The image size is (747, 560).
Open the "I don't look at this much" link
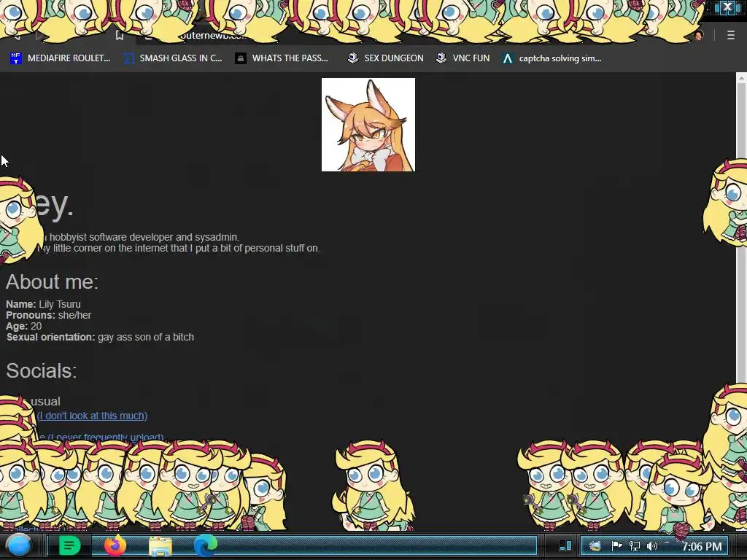(93, 416)
